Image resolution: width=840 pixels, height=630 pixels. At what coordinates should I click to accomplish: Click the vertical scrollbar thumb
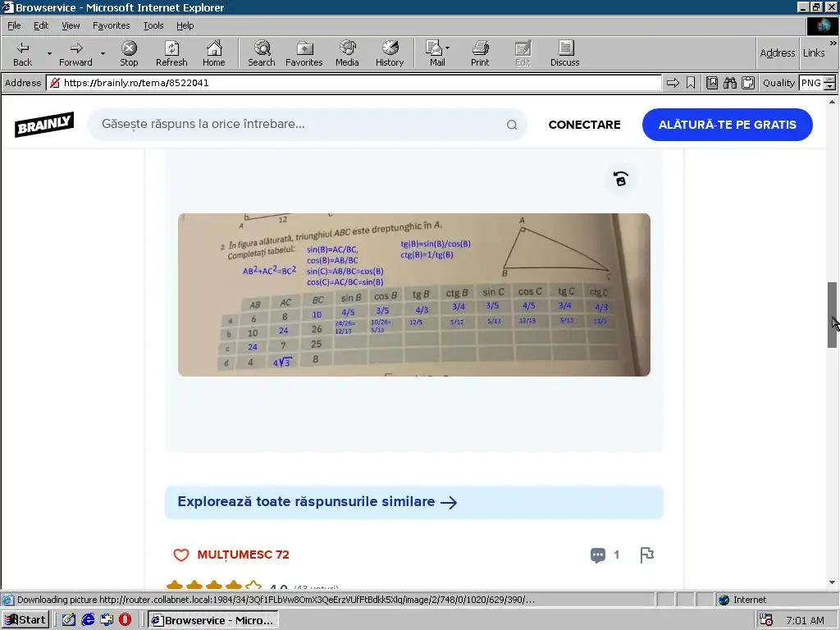coord(832,315)
